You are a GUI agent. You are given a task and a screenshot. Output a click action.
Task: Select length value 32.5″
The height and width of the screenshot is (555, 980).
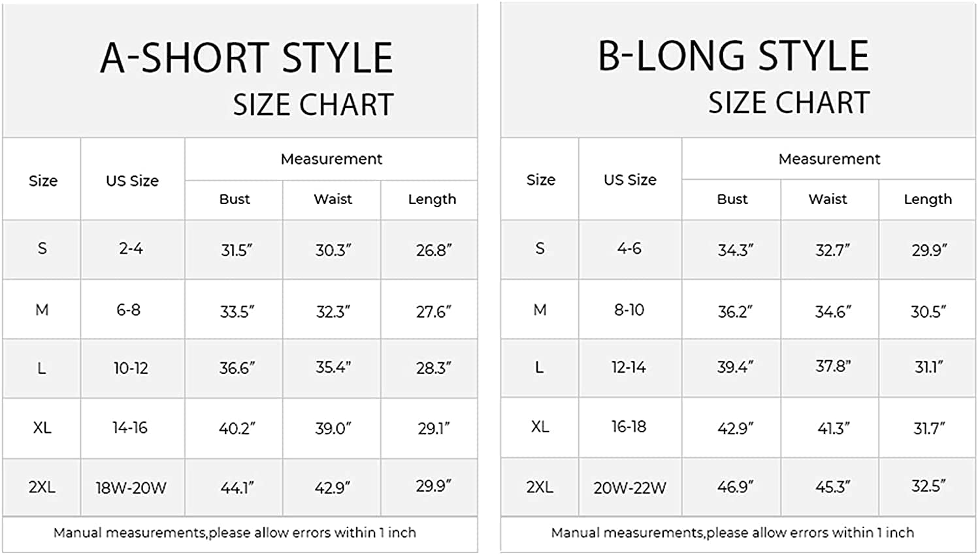pyautogui.click(x=929, y=486)
